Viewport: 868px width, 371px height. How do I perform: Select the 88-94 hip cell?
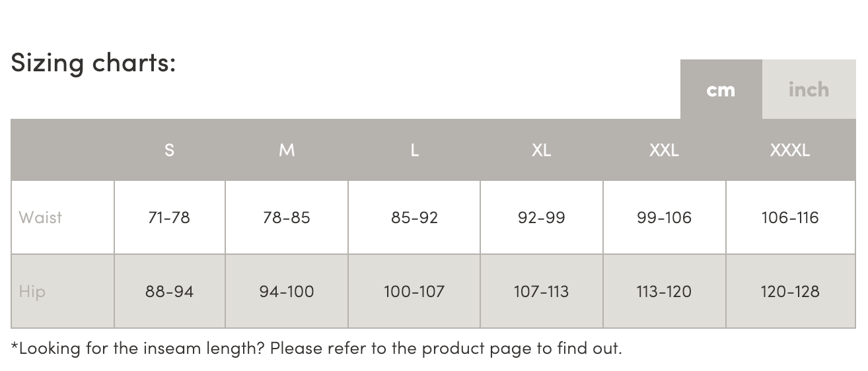coord(169,292)
